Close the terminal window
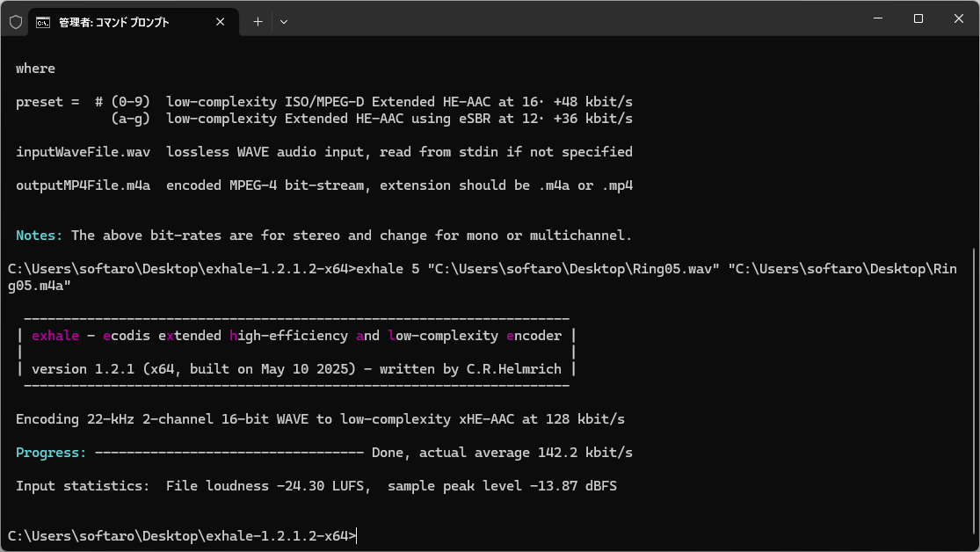The width and height of the screenshot is (980, 552). pyautogui.click(x=958, y=18)
